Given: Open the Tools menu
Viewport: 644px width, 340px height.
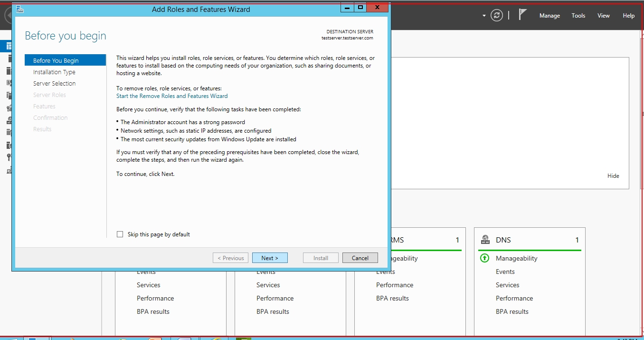Looking at the screenshot, I should tap(578, 16).
